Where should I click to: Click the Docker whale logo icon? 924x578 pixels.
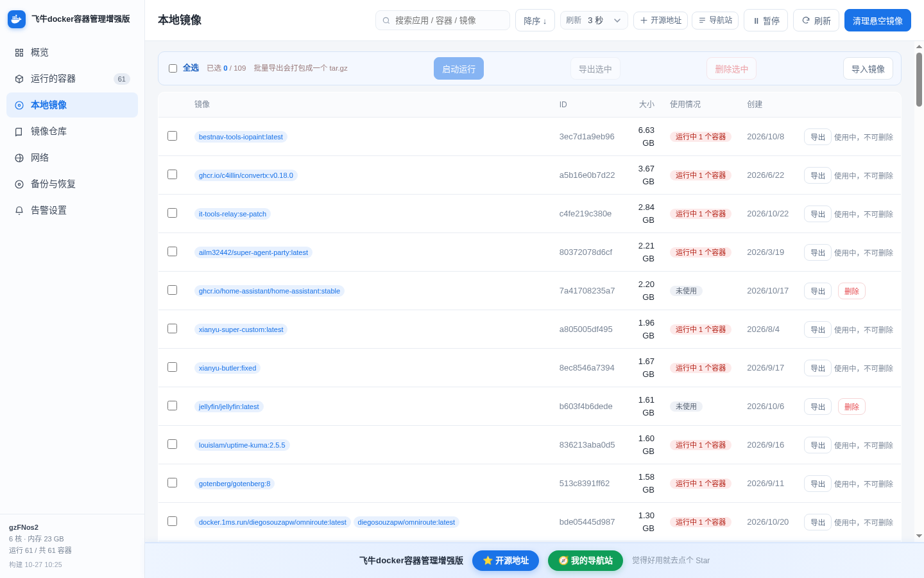(17, 19)
